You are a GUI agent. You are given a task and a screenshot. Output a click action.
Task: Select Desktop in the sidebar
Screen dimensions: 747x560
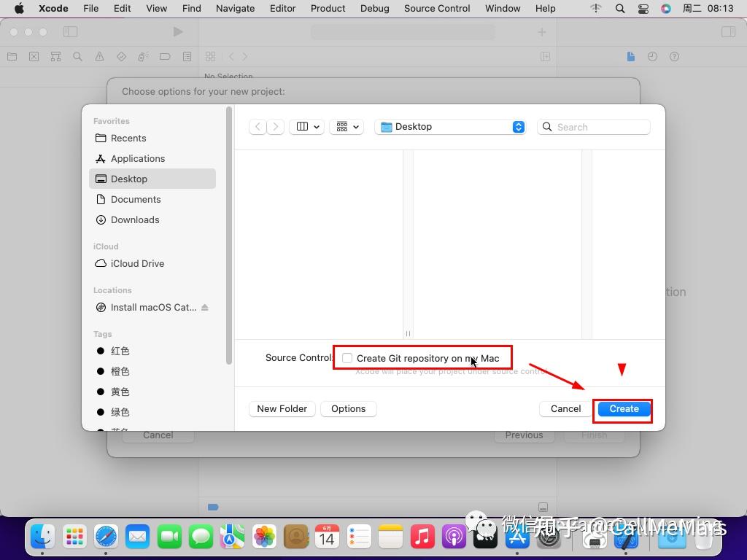[x=152, y=179]
